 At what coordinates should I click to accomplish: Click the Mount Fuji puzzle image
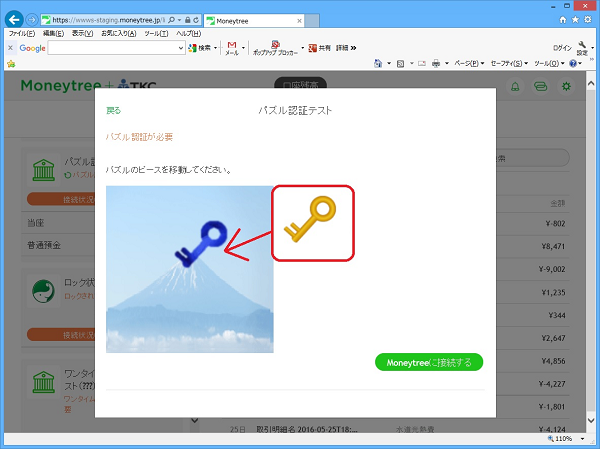click(190, 269)
